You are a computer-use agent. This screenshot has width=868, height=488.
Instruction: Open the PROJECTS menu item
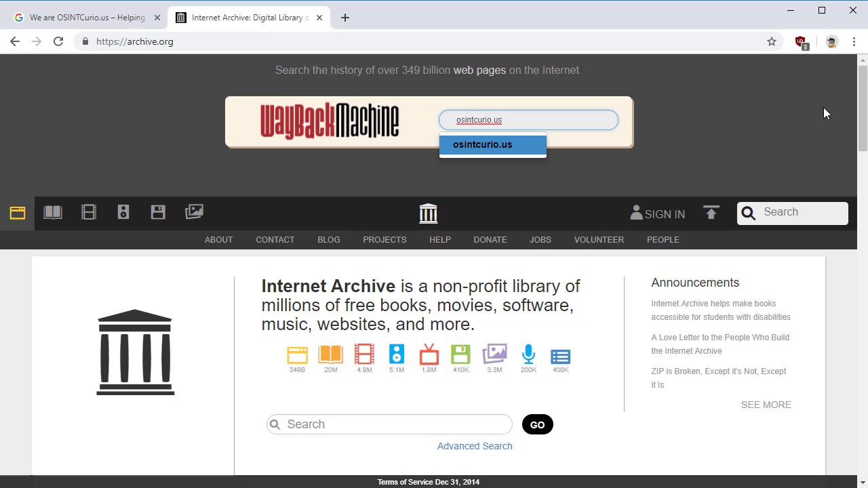384,240
